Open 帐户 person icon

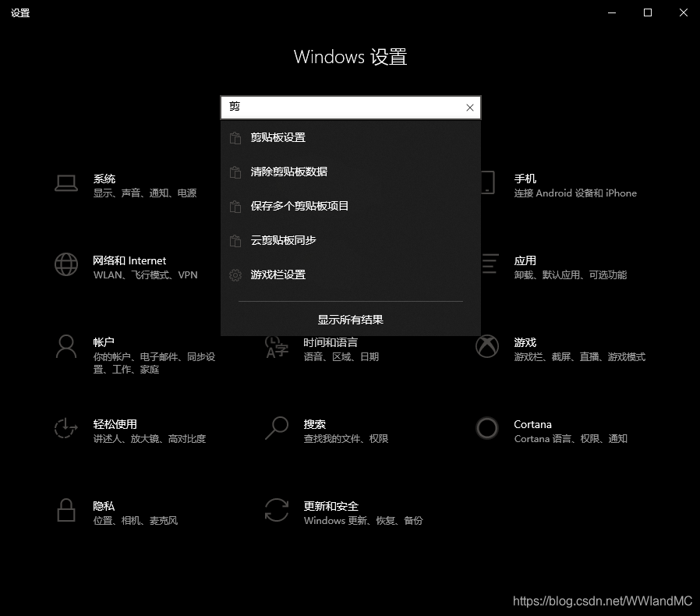pos(66,347)
